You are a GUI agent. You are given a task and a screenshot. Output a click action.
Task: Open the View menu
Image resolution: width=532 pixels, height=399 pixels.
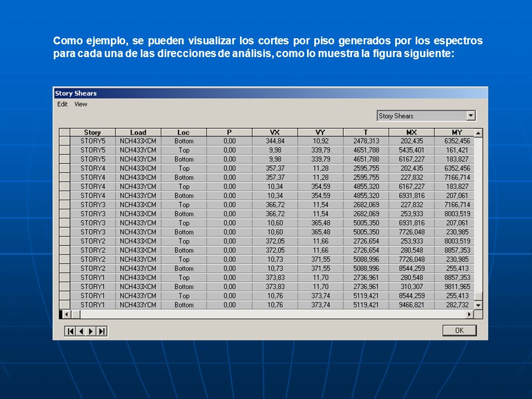81,104
